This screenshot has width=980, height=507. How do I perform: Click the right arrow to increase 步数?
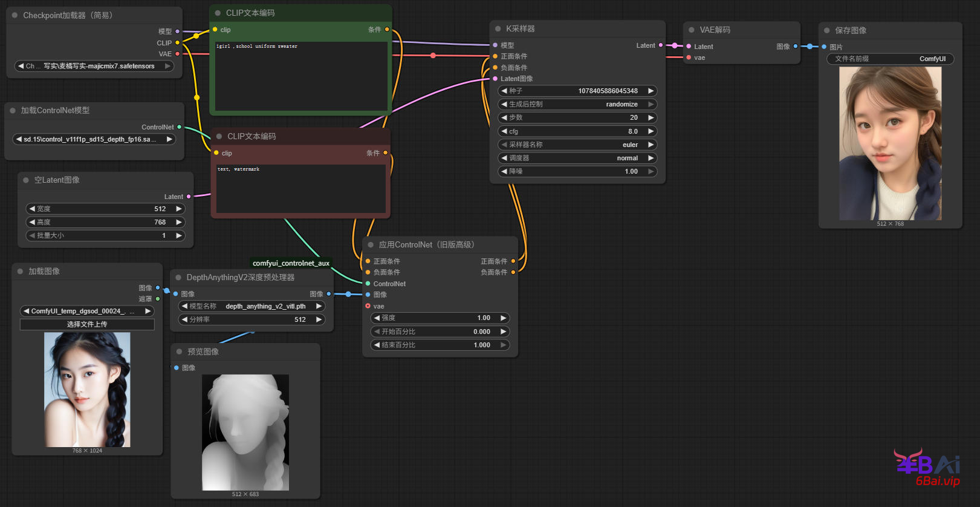pyautogui.click(x=651, y=118)
